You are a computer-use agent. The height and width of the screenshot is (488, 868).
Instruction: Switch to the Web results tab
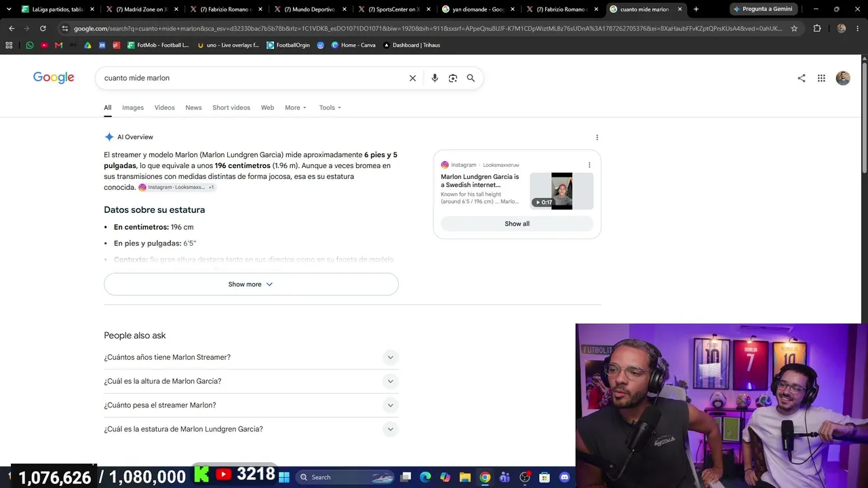tap(267, 108)
